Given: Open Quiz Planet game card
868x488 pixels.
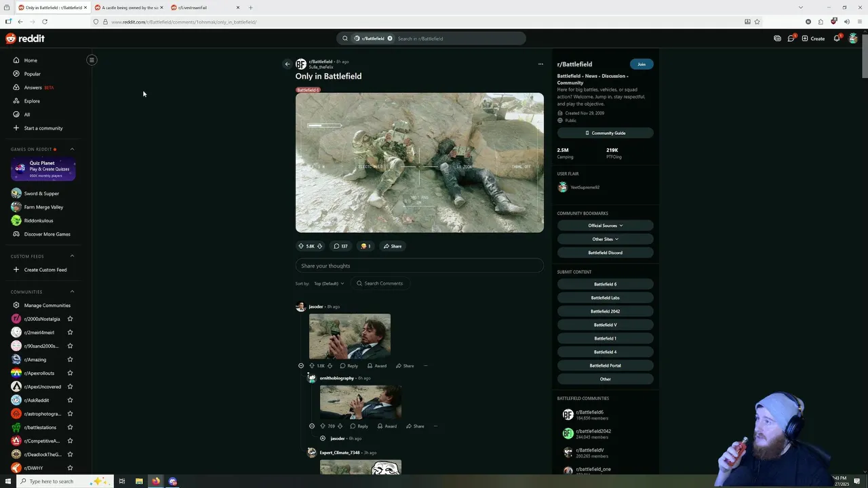Looking at the screenshot, I should 43,169.
